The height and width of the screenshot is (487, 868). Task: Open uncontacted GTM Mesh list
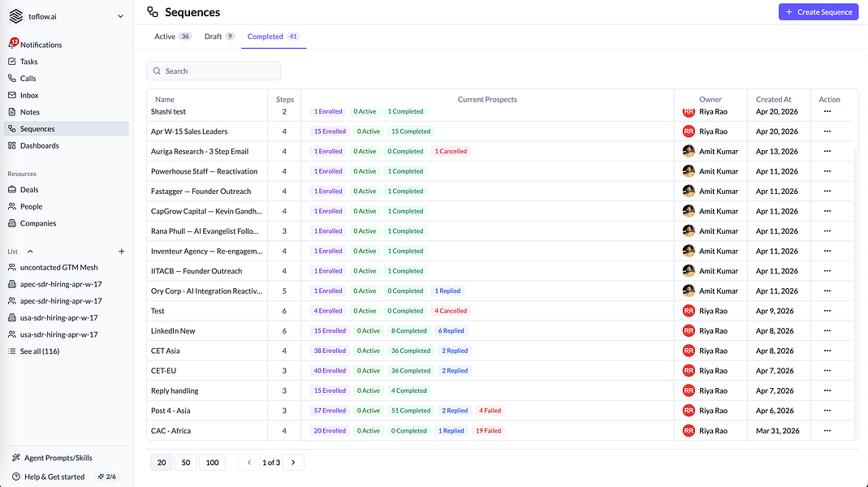point(58,267)
